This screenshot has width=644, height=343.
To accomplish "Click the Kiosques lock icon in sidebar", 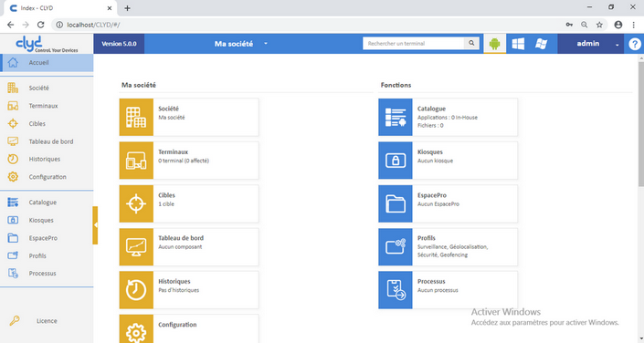I will point(13,220).
